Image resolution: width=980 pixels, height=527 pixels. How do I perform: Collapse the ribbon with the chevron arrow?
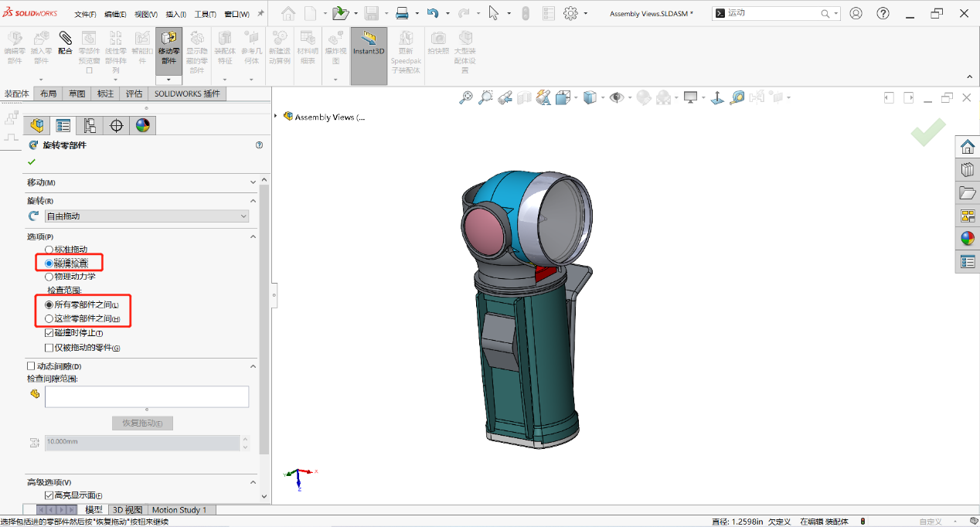970,76
